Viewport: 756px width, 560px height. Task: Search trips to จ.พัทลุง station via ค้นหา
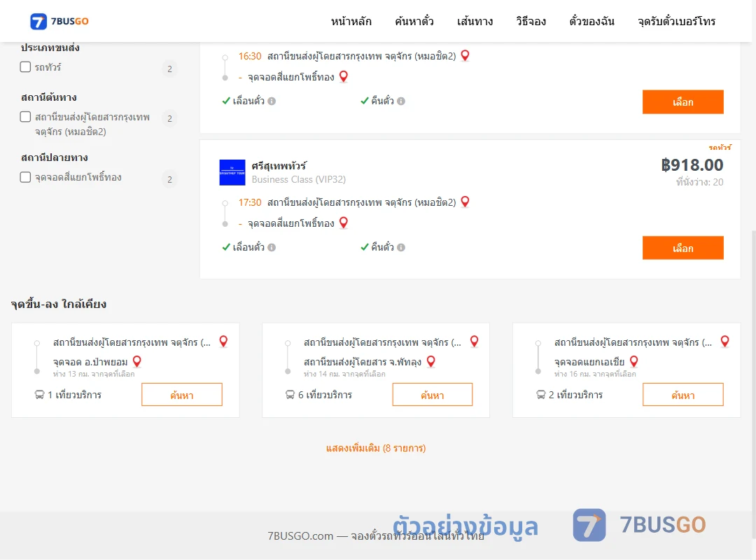pos(433,395)
